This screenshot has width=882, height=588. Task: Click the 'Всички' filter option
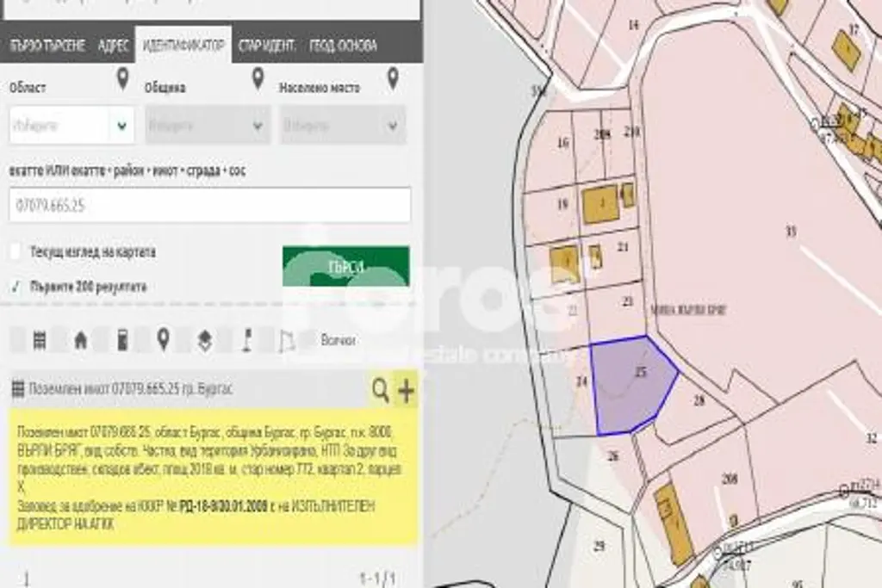tap(338, 340)
